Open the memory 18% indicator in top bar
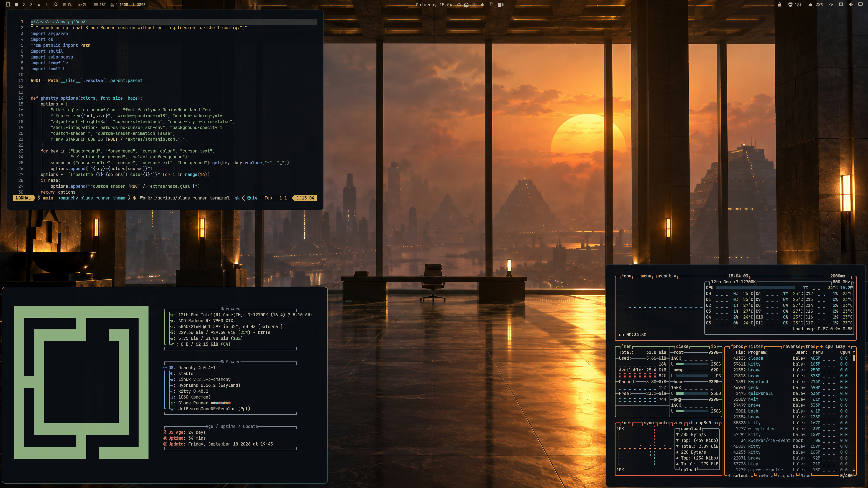This screenshot has width=868, height=488. 100,5
